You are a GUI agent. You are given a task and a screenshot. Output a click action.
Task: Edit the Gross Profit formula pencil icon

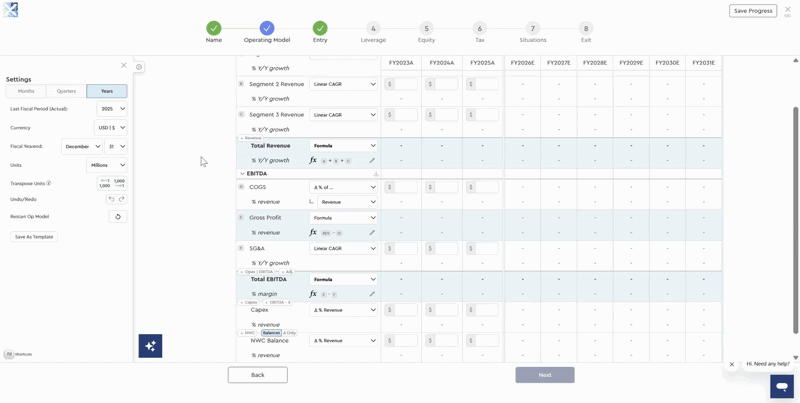click(372, 233)
